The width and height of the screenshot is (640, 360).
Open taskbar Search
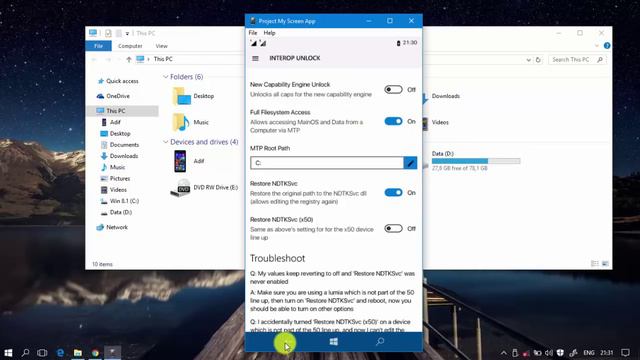[x=25, y=353]
